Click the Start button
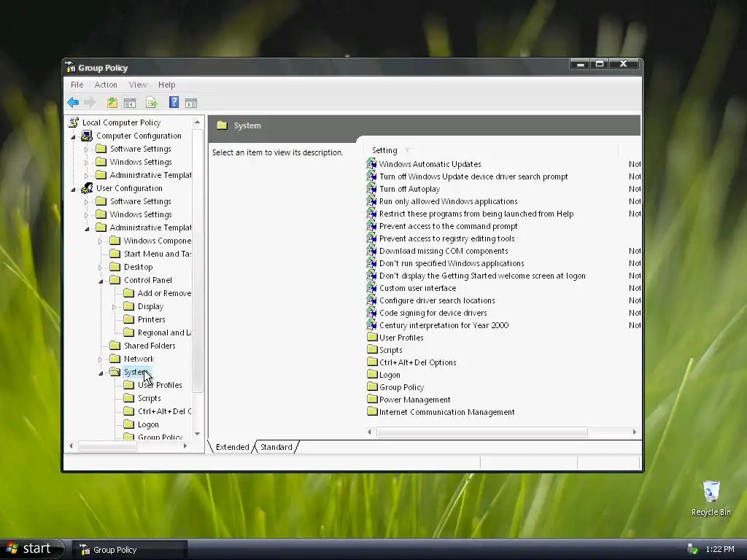Viewport: 747px width, 560px height. coord(31,549)
